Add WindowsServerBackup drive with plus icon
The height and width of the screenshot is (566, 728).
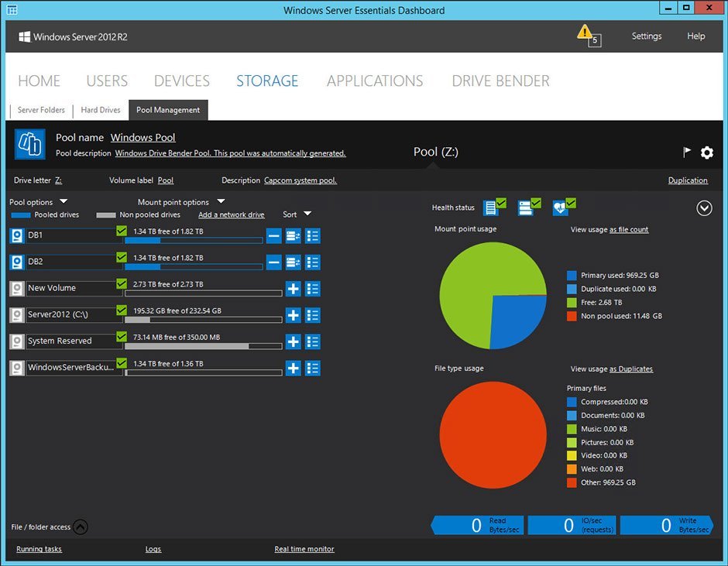pos(293,369)
